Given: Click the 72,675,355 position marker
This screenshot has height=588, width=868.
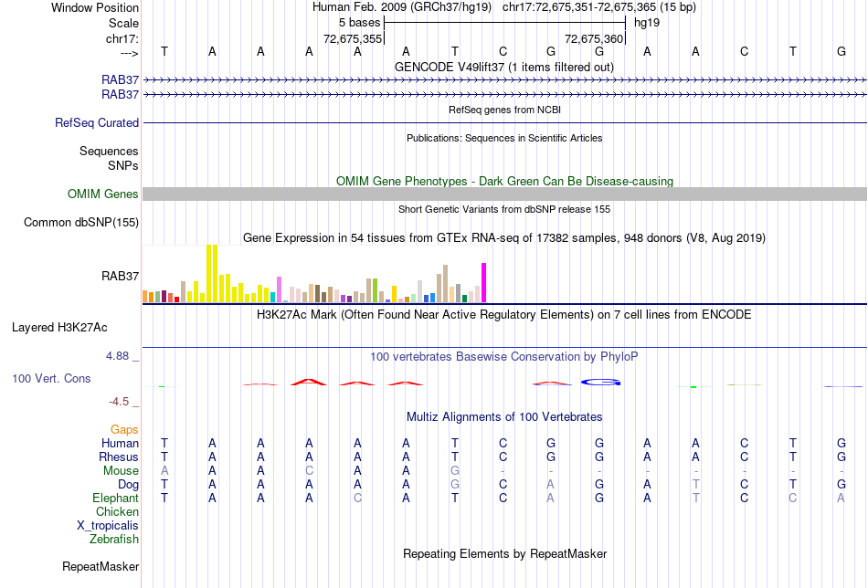Looking at the screenshot, I should [x=353, y=38].
